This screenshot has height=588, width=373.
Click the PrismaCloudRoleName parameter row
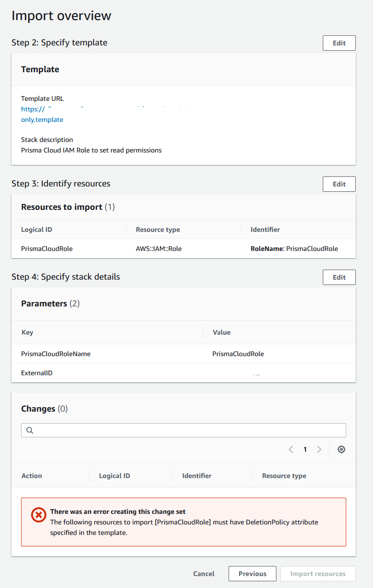pyautogui.click(x=56, y=354)
